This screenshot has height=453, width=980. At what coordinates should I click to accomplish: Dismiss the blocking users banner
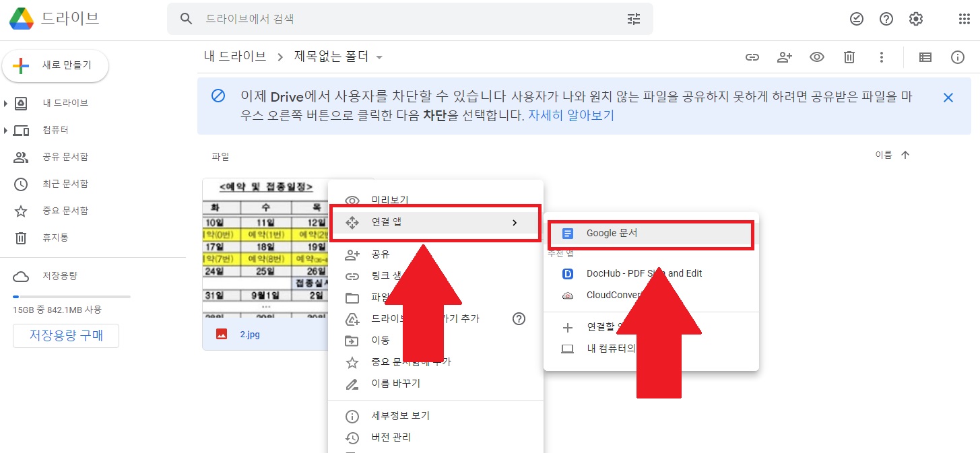point(948,98)
